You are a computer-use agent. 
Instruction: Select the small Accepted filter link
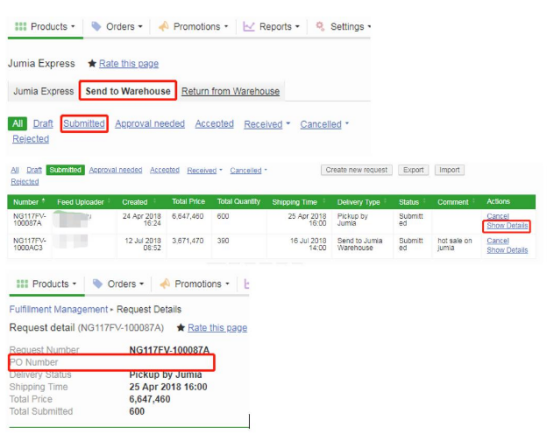(165, 170)
